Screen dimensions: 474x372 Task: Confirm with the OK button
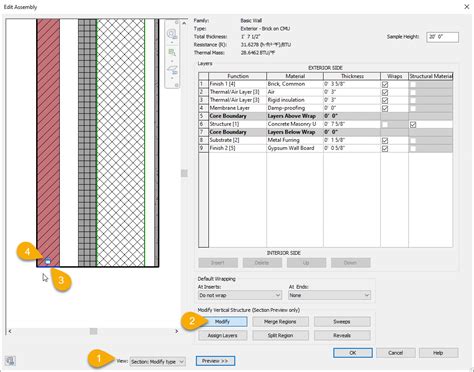(x=353, y=353)
